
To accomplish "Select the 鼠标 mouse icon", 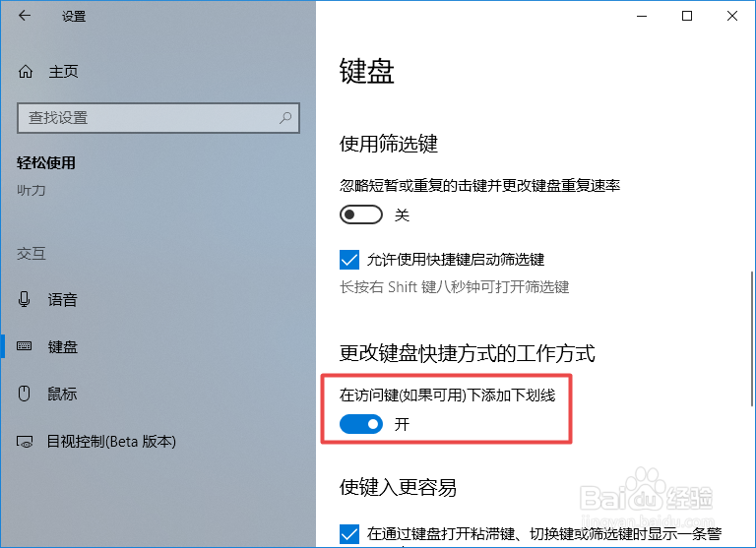I will click(x=24, y=394).
